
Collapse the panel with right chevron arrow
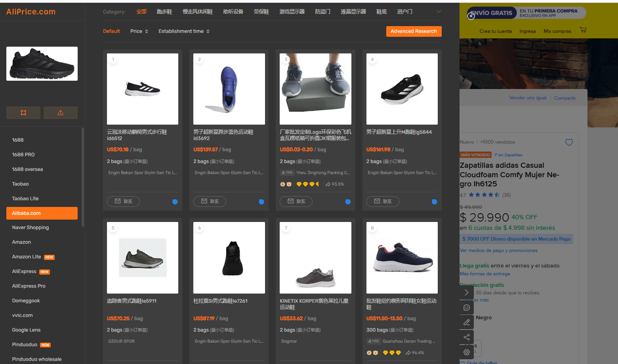click(467, 293)
